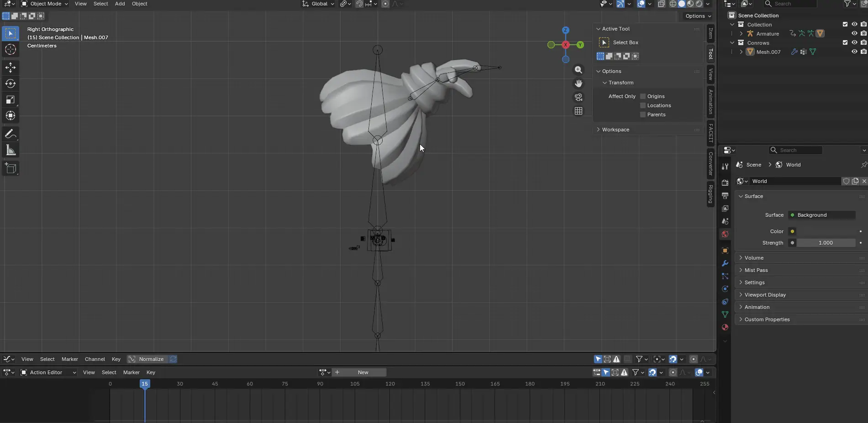868x423 pixels.
Task: Toggle camera view icon in viewport
Action: click(579, 97)
